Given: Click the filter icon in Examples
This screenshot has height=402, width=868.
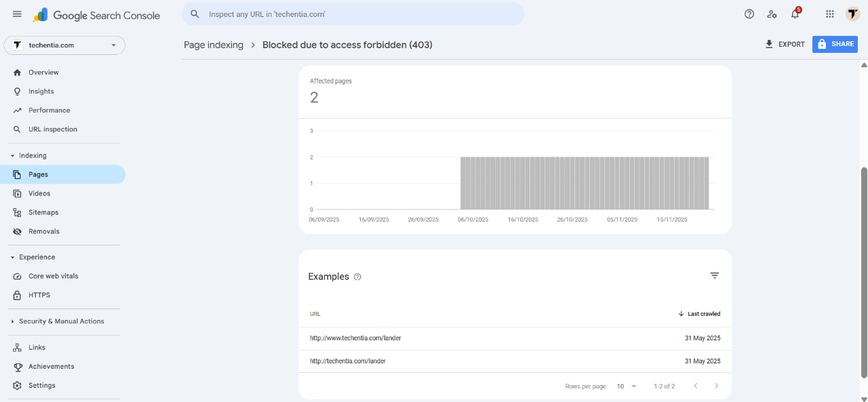Looking at the screenshot, I should pos(714,275).
